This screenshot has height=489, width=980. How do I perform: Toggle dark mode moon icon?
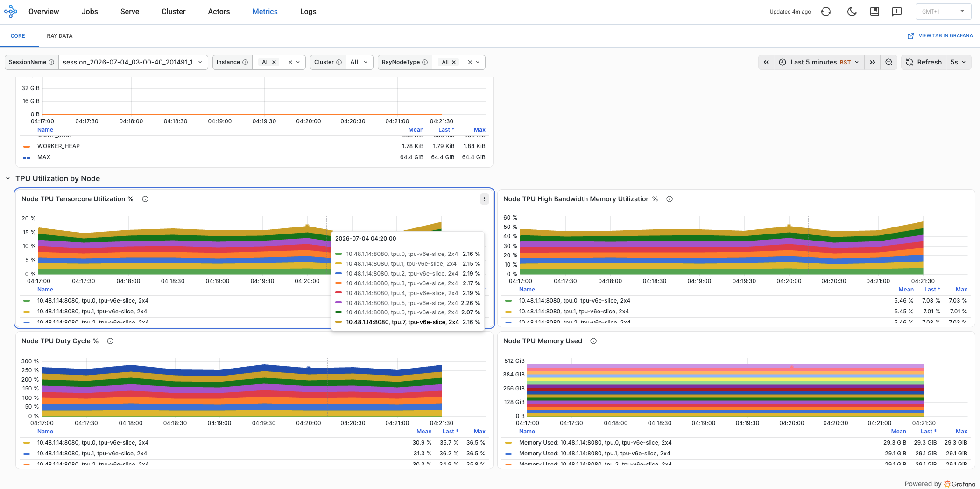(852, 12)
